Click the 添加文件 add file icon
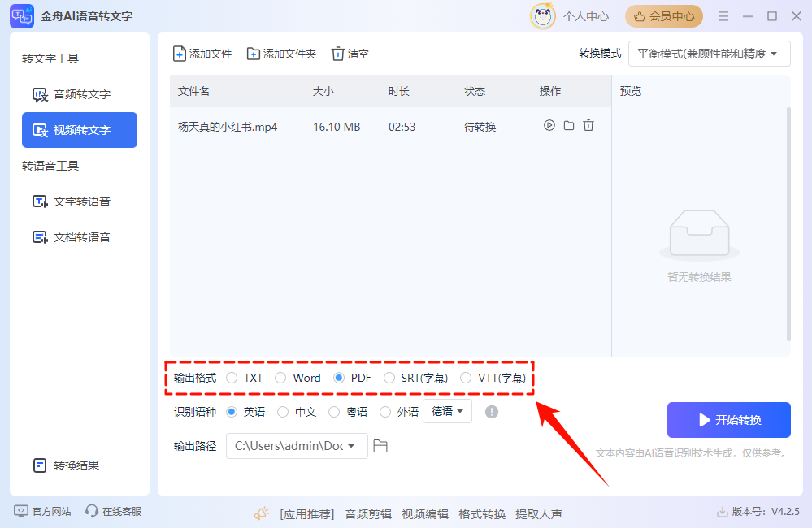The width and height of the screenshot is (812, 528). pyautogui.click(x=180, y=54)
